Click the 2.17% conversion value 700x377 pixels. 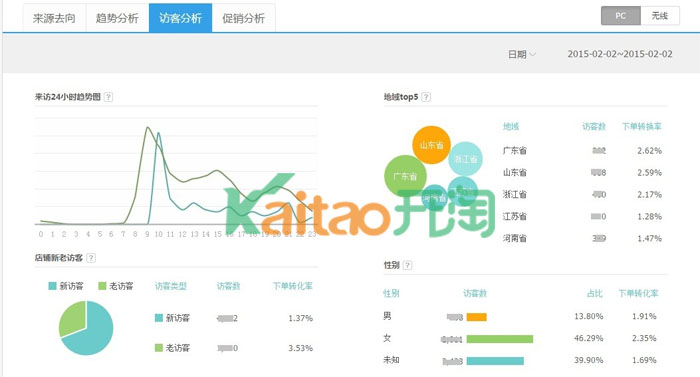pos(649,194)
